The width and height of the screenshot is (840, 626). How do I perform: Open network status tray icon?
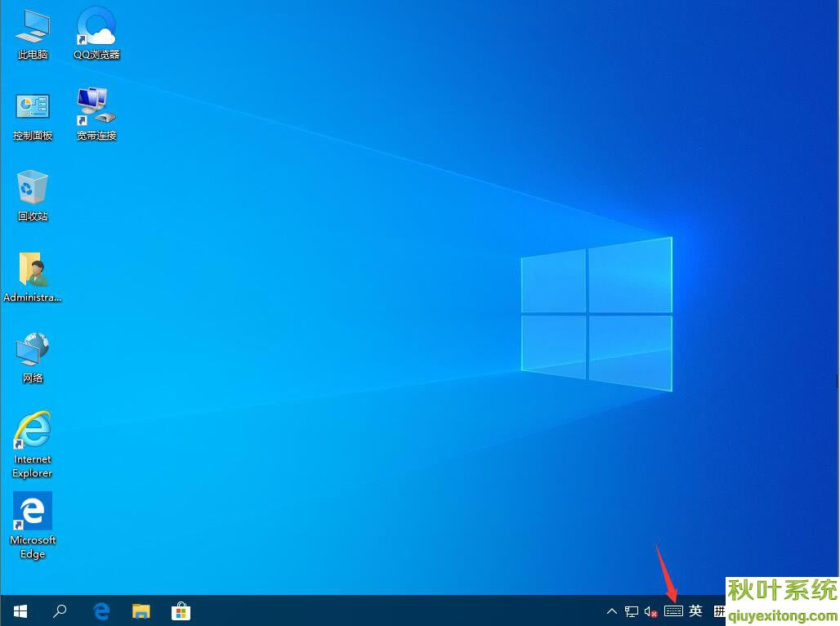click(x=632, y=611)
